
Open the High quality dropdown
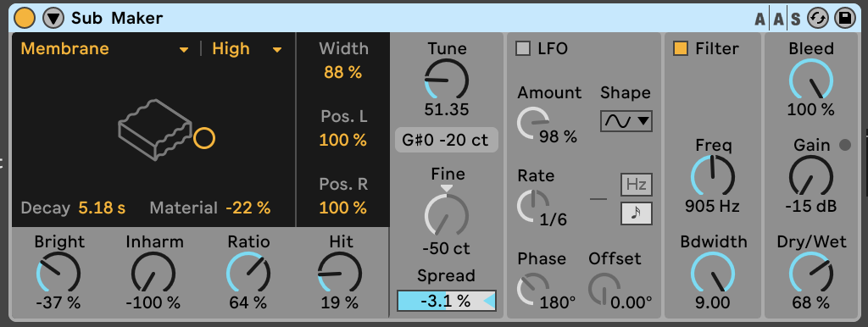tap(248, 48)
